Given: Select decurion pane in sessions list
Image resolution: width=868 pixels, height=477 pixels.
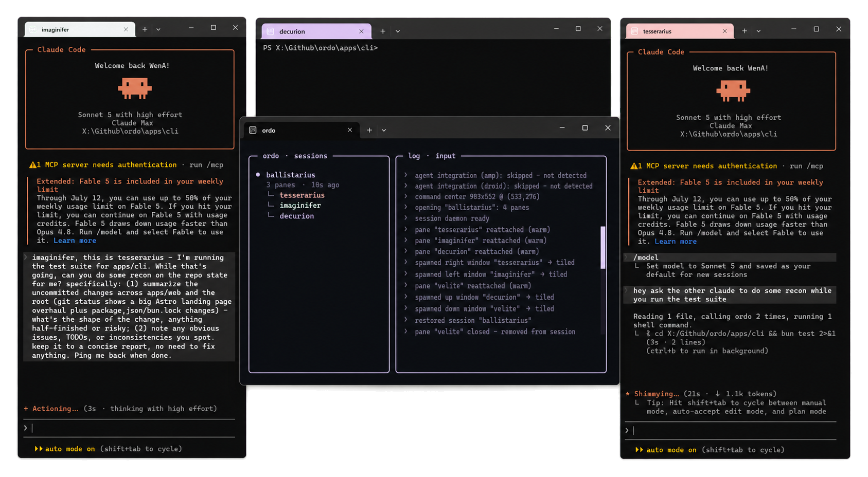Looking at the screenshot, I should coord(296,216).
